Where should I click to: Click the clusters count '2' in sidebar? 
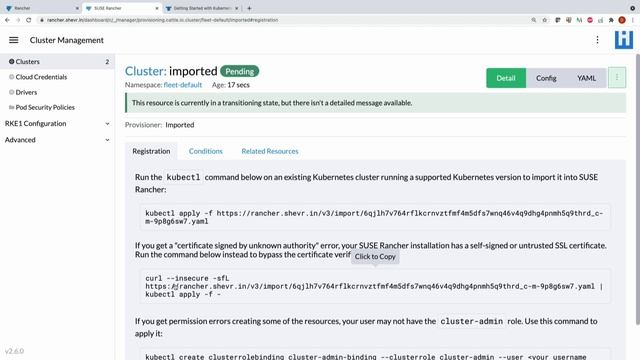[x=107, y=62]
